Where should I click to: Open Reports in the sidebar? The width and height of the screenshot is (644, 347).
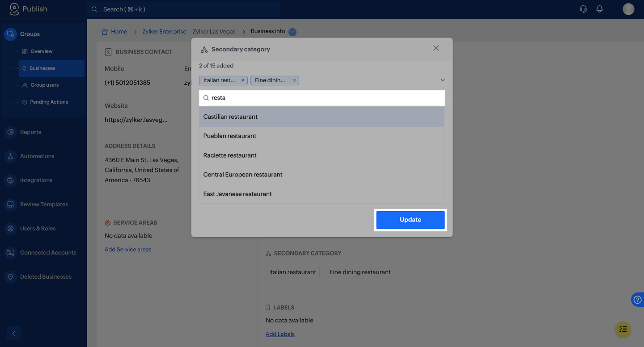point(30,132)
